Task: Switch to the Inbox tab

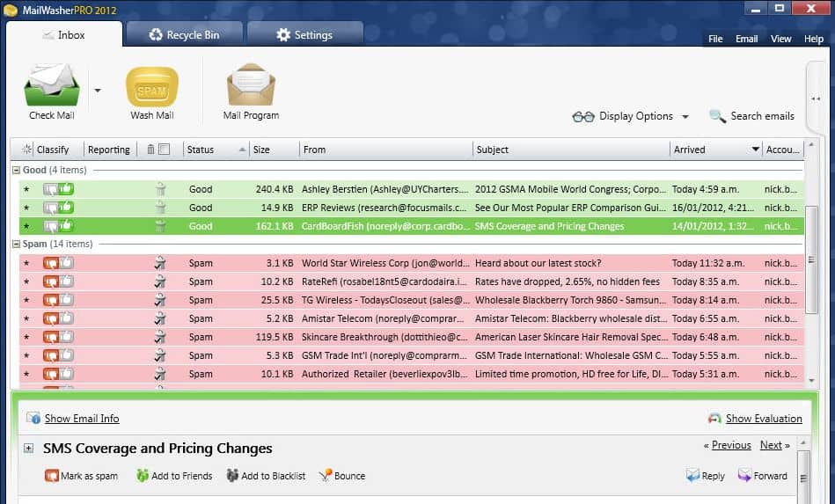Action: (64, 35)
